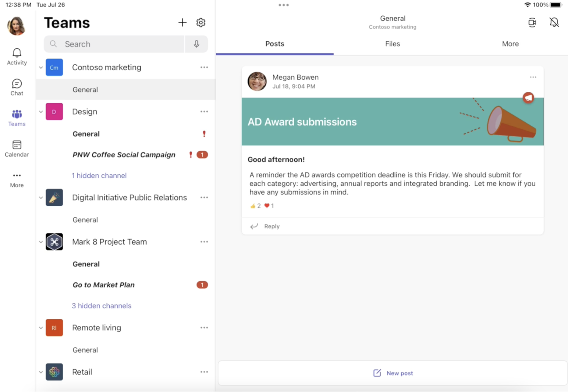Start a video meeting with the camera icon

tap(532, 22)
